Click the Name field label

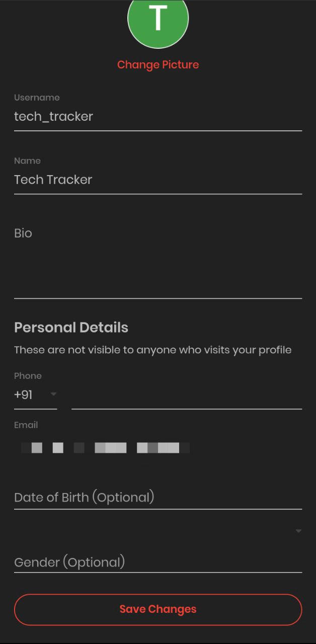tap(28, 161)
